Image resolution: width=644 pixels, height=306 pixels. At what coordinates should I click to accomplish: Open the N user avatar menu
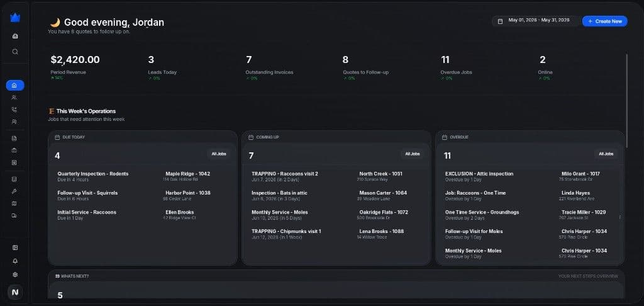coord(15,292)
